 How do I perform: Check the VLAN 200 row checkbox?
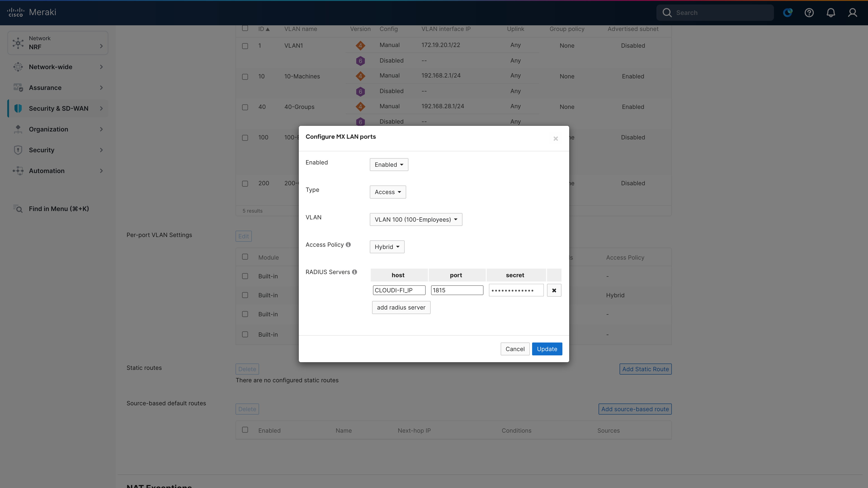[245, 183]
